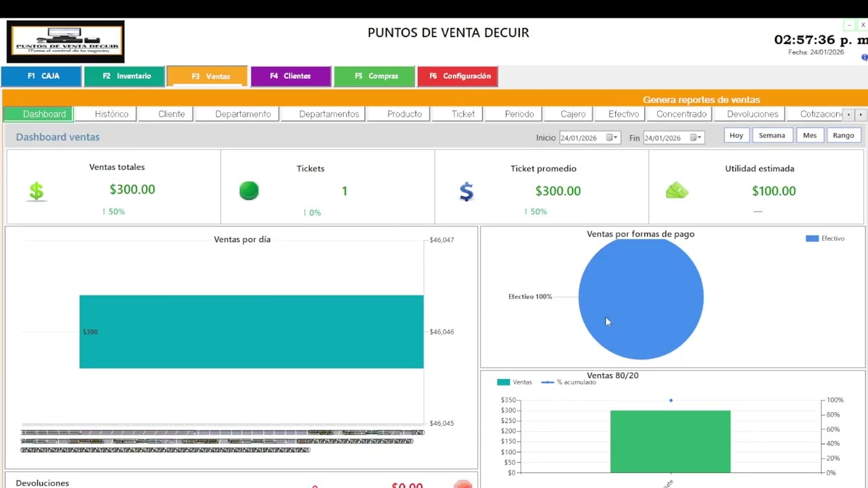Click the Ventas legend teal swatch

[x=503, y=382]
